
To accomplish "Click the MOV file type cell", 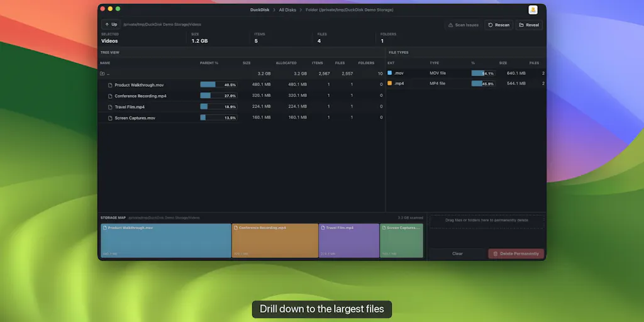I will click(438, 73).
